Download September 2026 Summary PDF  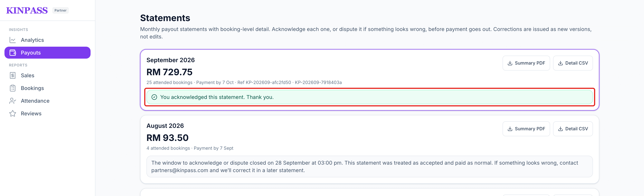click(x=526, y=63)
